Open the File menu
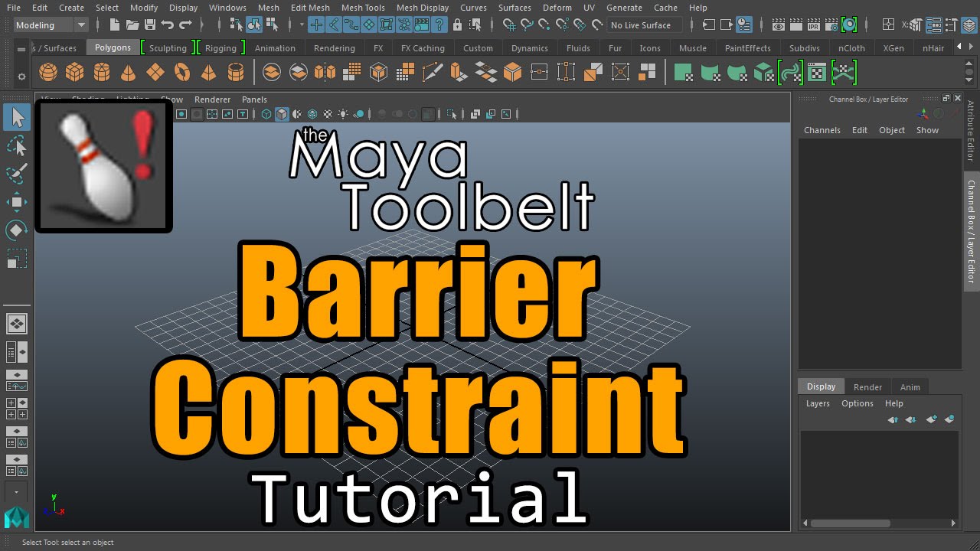This screenshot has width=980, height=551. (14, 8)
